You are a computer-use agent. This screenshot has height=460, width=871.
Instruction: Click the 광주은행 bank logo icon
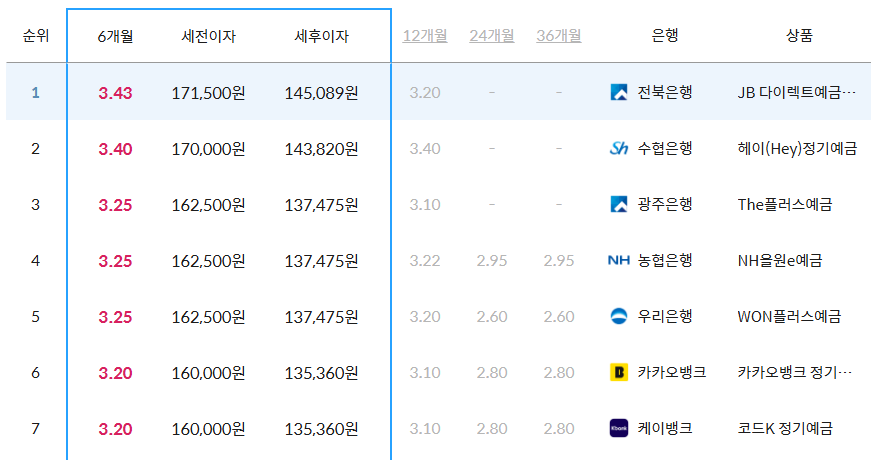[618, 204]
